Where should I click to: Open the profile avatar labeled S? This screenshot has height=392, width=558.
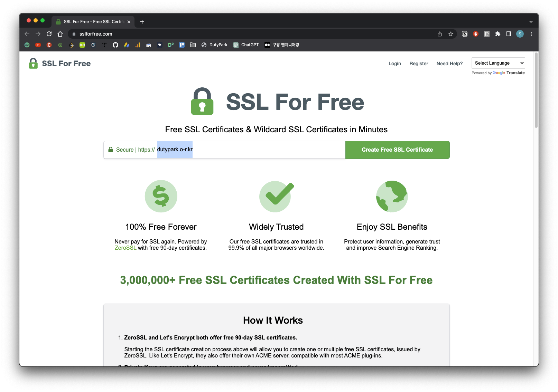(520, 34)
